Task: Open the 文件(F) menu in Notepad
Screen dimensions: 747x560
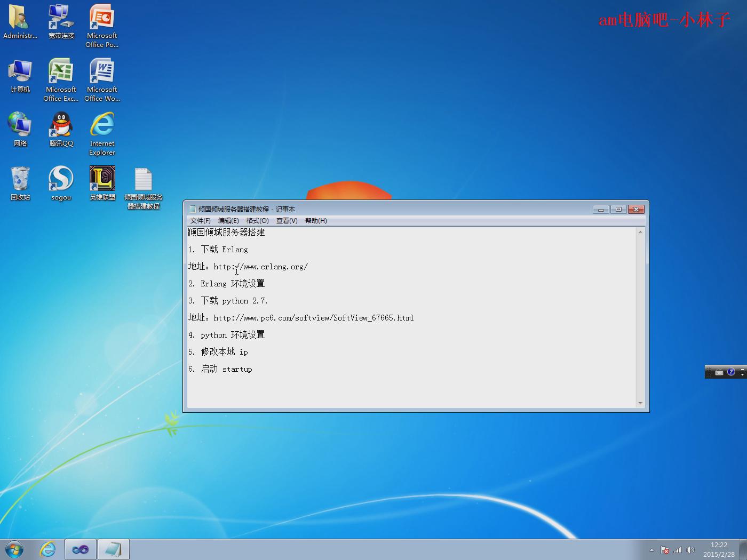Action: (x=200, y=221)
